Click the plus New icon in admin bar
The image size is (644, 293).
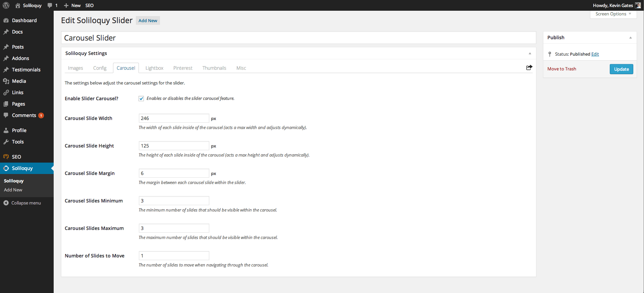pyautogui.click(x=66, y=5)
